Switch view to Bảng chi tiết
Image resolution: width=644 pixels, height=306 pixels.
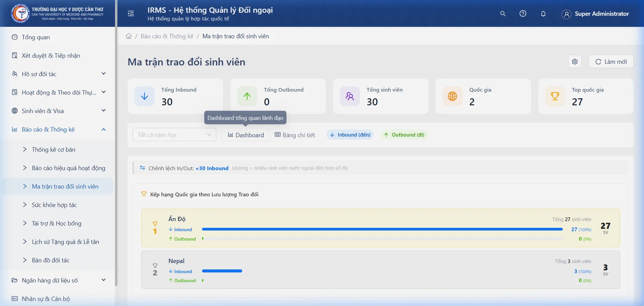point(295,135)
